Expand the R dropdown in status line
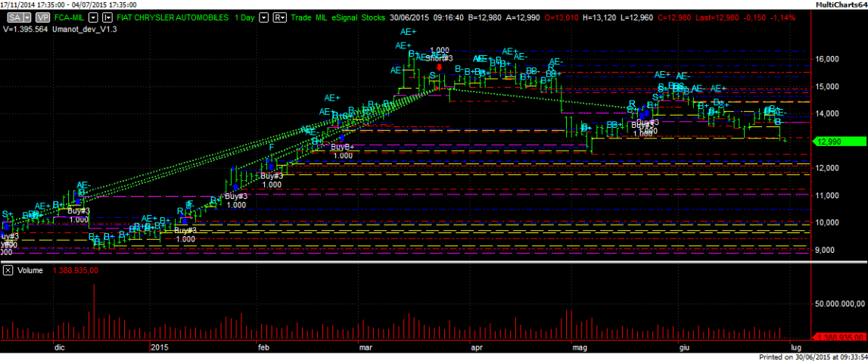868x361 pixels. point(279,17)
